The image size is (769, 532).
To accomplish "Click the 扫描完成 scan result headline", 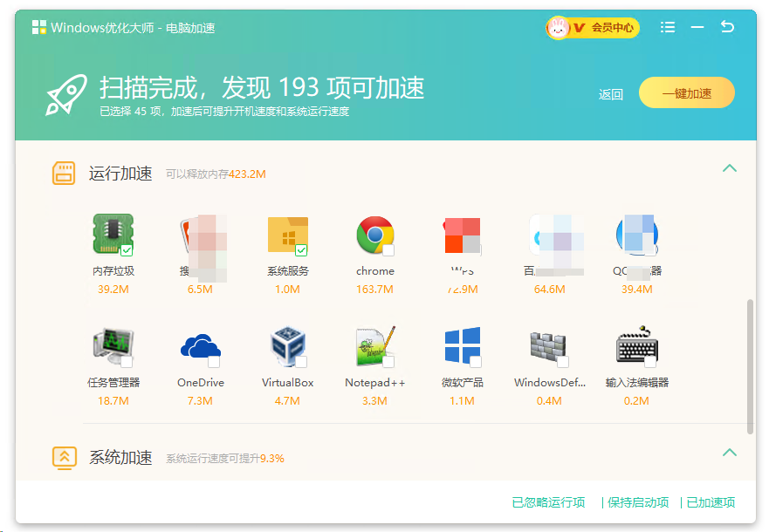I will point(262,87).
